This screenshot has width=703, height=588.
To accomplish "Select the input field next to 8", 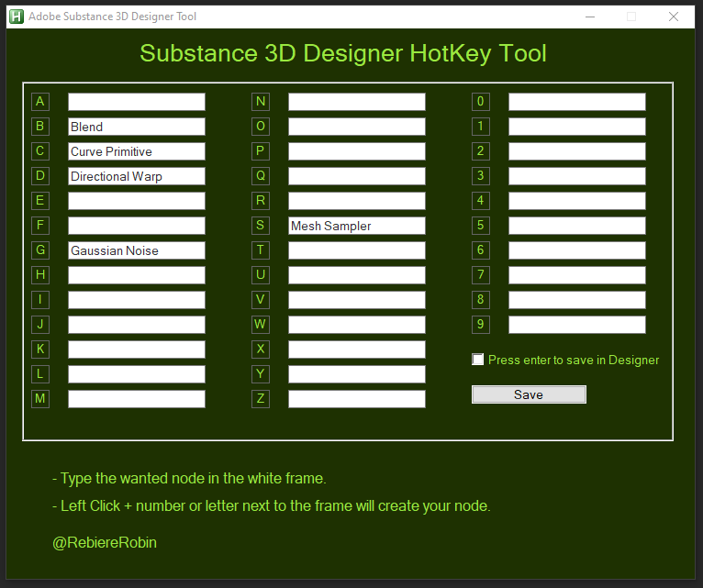I will pyautogui.click(x=577, y=300).
